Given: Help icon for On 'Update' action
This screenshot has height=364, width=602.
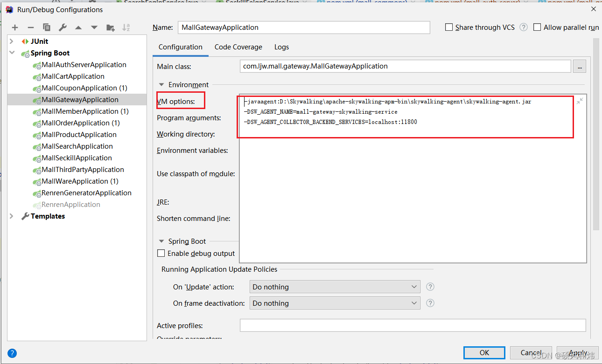Looking at the screenshot, I should pyautogui.click(x=430, y=287).
